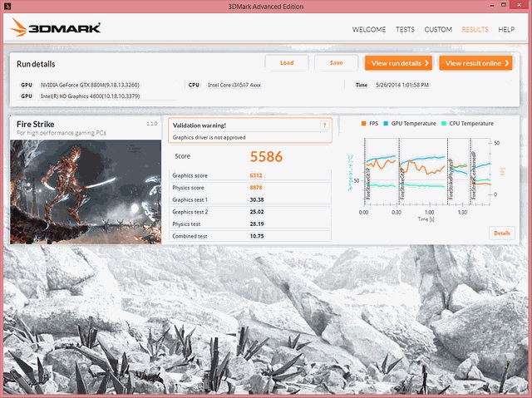Go to the CUSTOM tab
This screenshot has height=398, width=532.
pos(438,29)
